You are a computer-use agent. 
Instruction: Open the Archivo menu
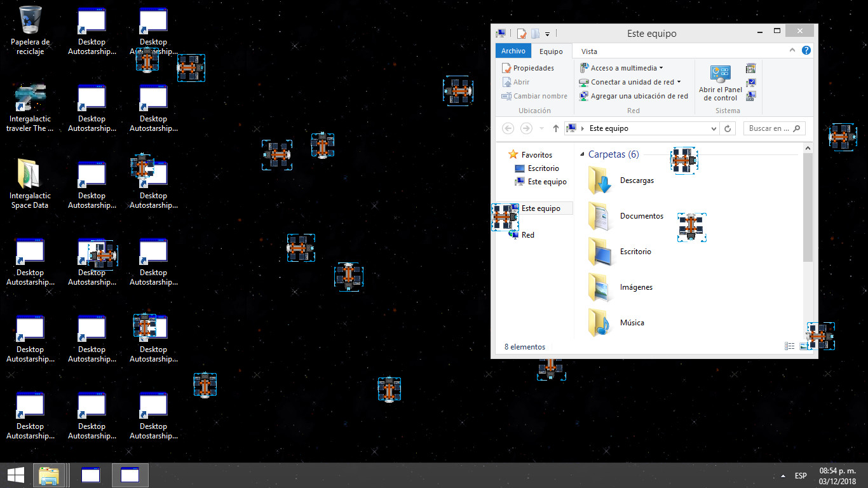513,51
